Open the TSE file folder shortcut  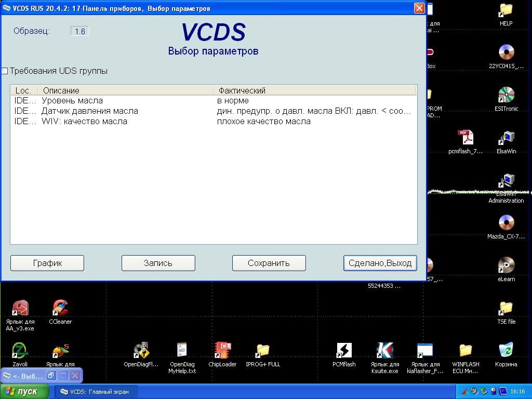point(506,312)
